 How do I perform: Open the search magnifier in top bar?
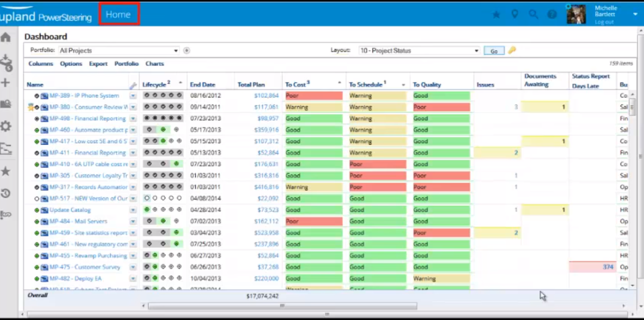coord(533,14)
